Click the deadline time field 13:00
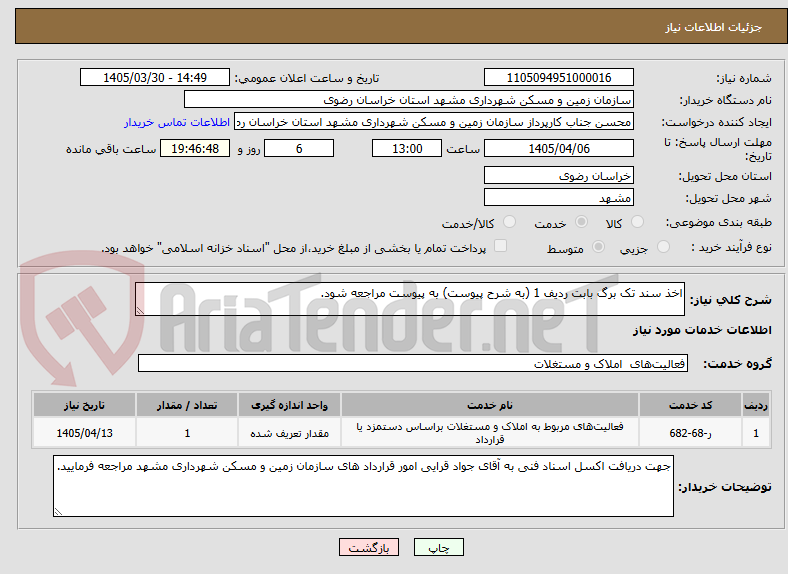The width and height of the screenshot is (788, 574). click(x=407, y=148)
